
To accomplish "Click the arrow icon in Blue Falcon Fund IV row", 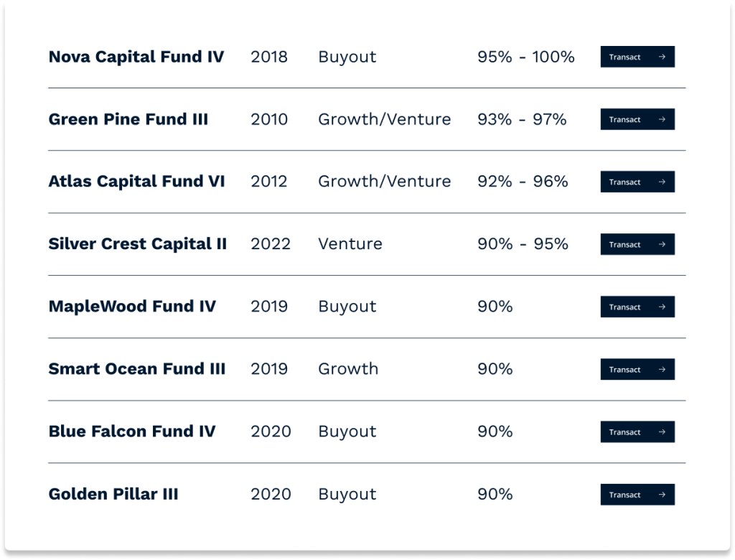I will click(x=662, y=431).
